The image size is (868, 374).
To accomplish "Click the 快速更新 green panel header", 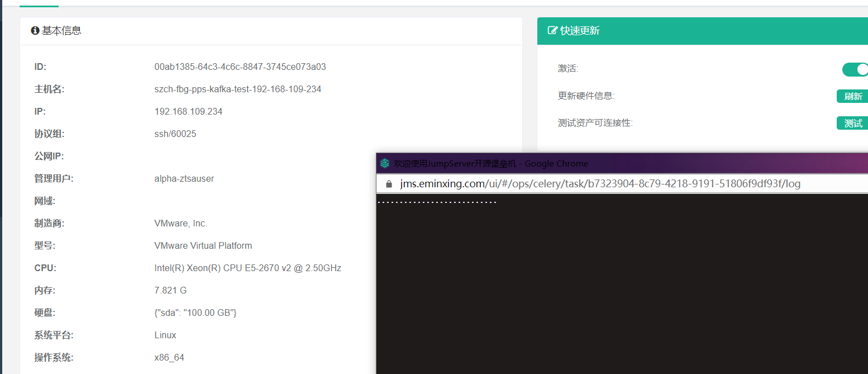I will point(578,31).
